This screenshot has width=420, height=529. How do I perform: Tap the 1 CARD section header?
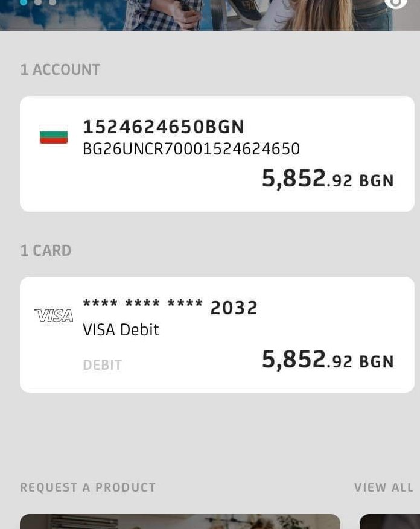(46, 250)
